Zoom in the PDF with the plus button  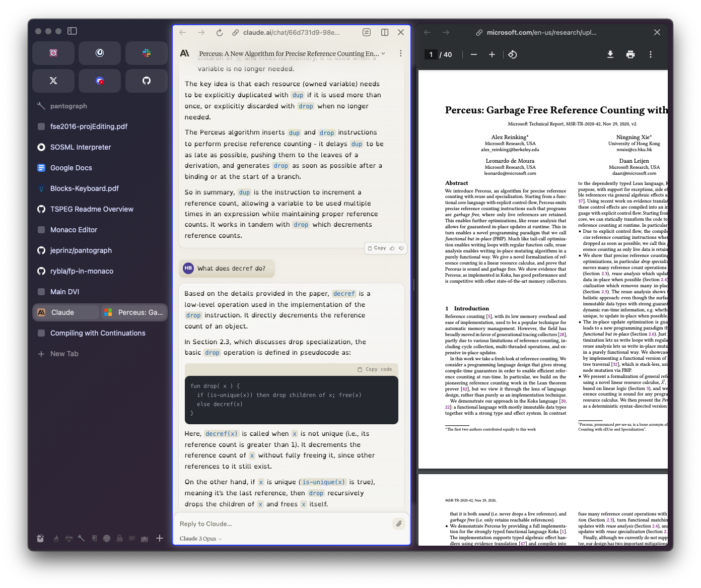tap(492, 54)
